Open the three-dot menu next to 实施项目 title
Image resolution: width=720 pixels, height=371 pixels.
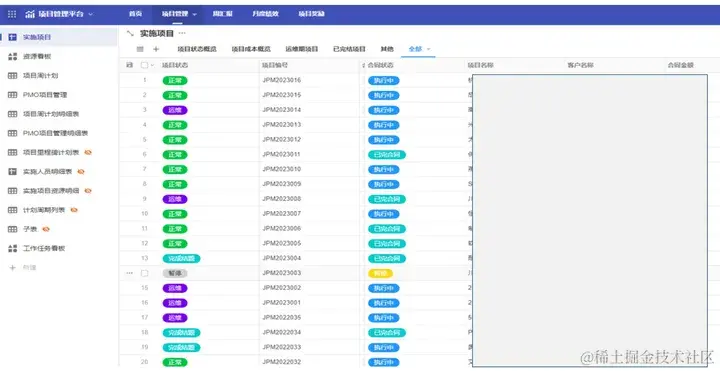click(182, 33)
